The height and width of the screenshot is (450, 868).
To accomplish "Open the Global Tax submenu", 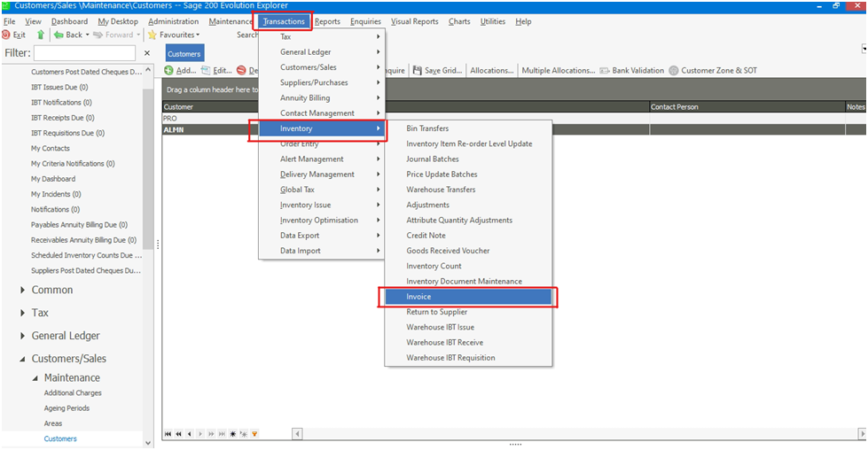I will 321,190.
